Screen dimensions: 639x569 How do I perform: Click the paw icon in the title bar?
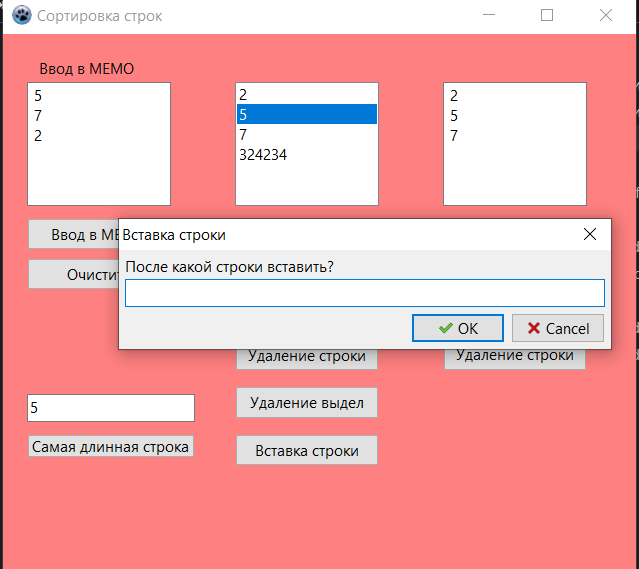pos(21,15)
